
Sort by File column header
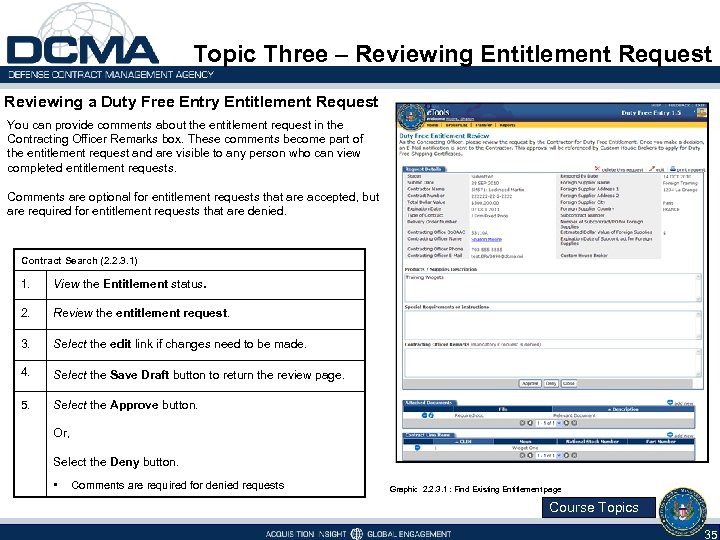pyautogui.click(x=503, y=409)
